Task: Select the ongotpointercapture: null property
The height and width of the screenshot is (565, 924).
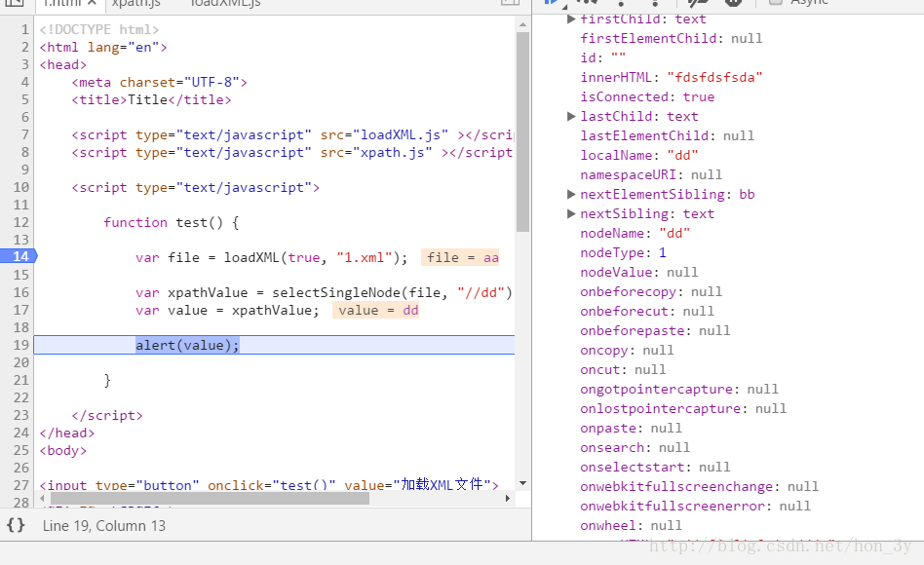Action: 678,389
